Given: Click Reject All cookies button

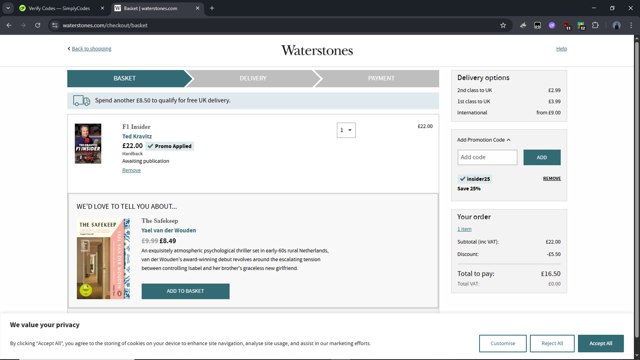Looking at the screenshot, I should pos(552,343).
